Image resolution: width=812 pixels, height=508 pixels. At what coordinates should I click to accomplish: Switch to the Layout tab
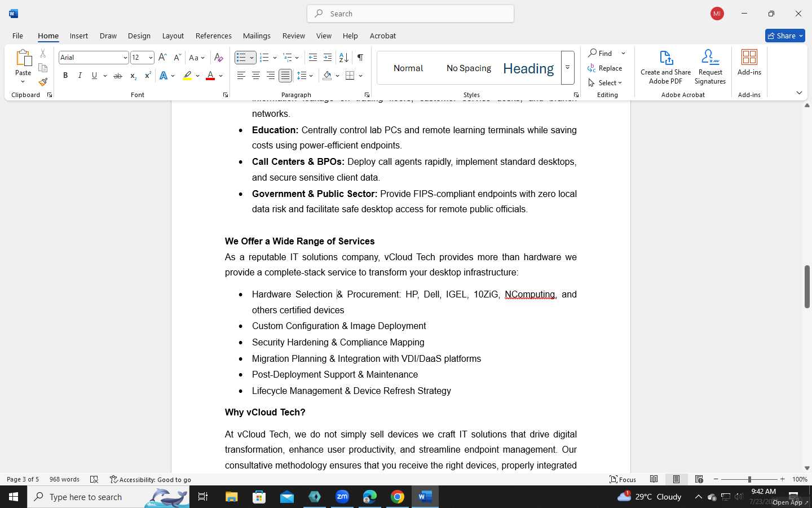[x=173, y=36]
